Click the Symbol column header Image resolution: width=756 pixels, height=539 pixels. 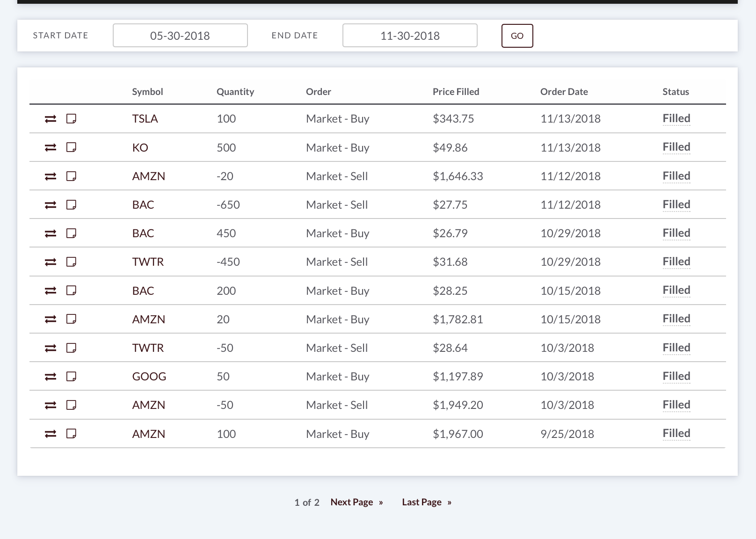147,92
